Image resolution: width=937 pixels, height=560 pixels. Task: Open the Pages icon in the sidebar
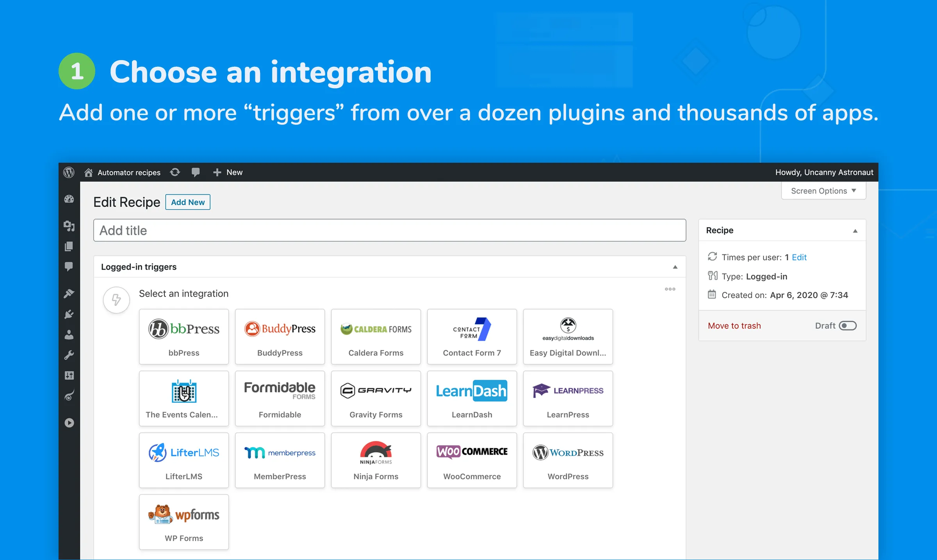69,246
